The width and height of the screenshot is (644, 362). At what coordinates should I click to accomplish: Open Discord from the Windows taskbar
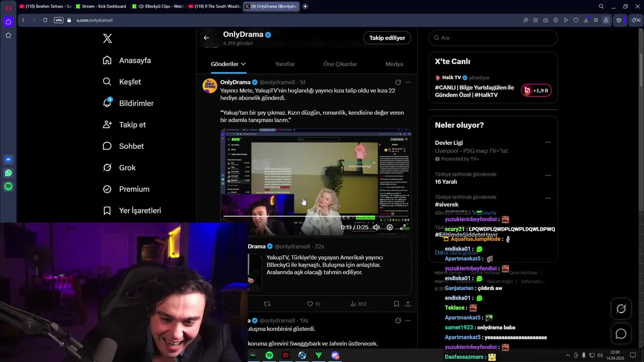pos(335,355)
